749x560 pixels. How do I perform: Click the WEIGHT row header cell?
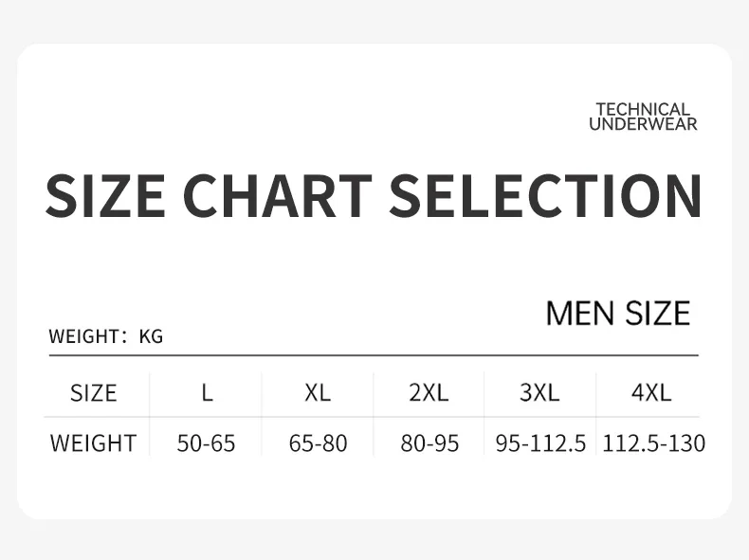(94, 443)
